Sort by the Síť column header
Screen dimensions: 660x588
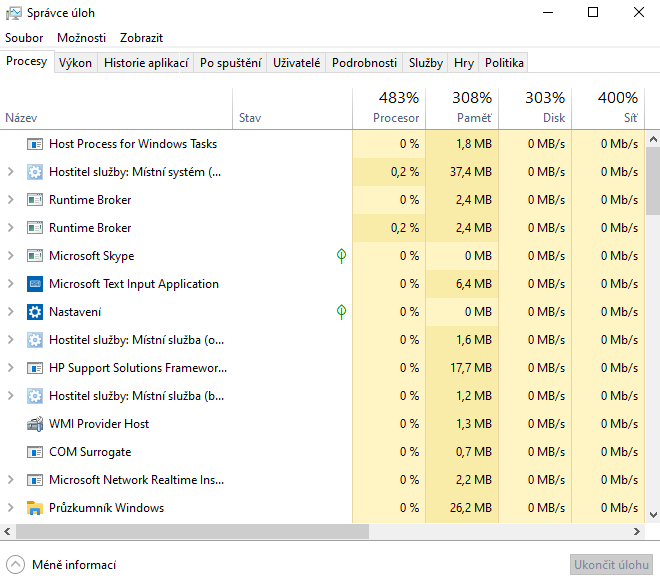pyautogui.click(x=608, y=109)
